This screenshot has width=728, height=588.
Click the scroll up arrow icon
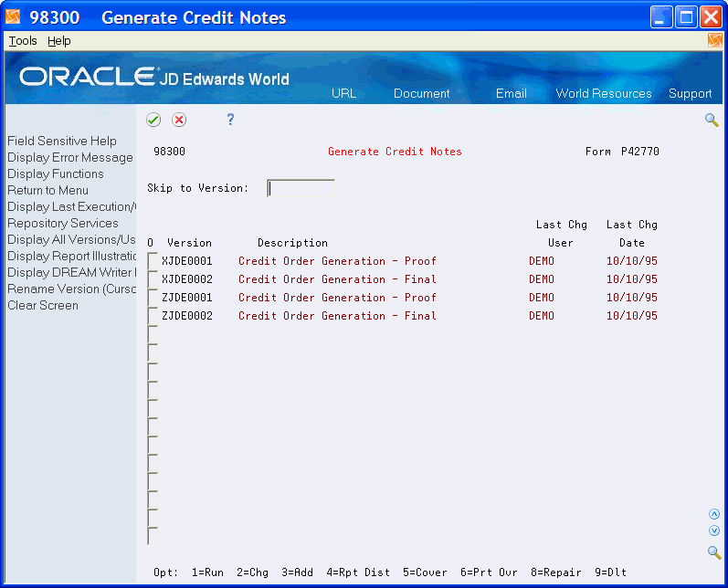[714, 514]
